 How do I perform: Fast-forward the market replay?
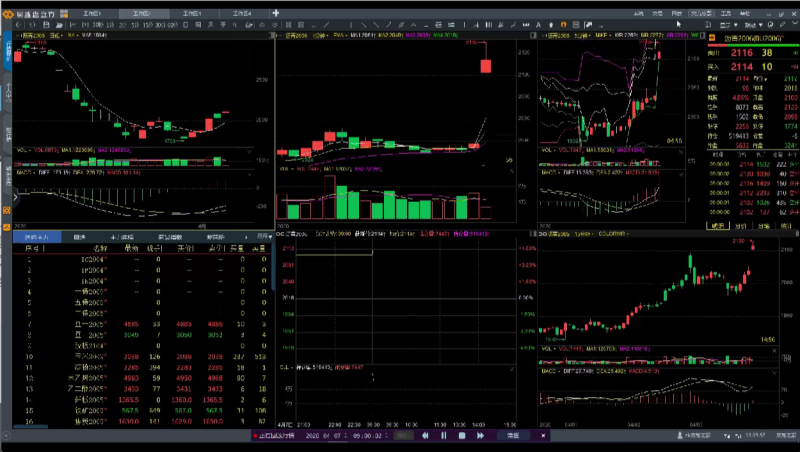pyautogui.click(x=479, y=436)
